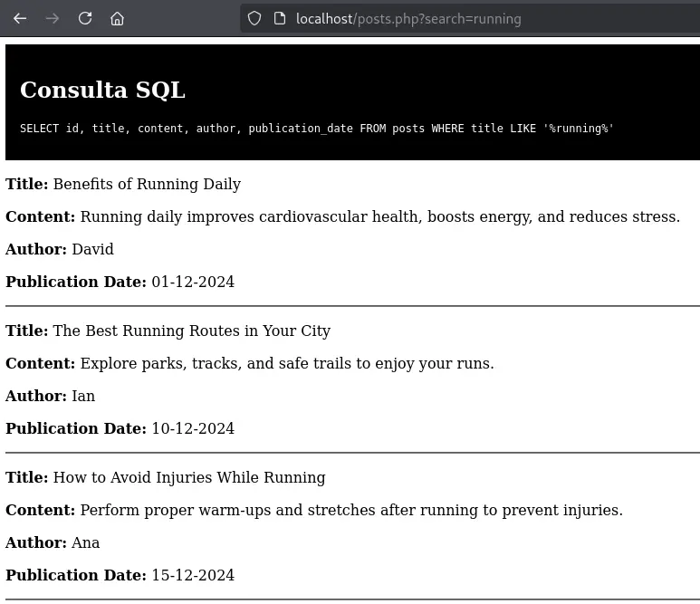
Task: Click the publication date 10-12-2024
Action: (192, 429)
